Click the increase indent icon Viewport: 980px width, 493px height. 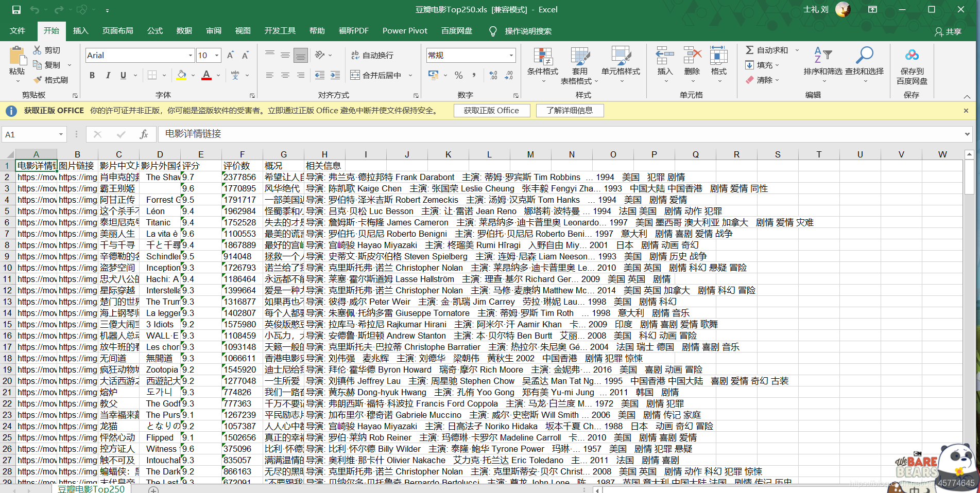tap(335, 75)
